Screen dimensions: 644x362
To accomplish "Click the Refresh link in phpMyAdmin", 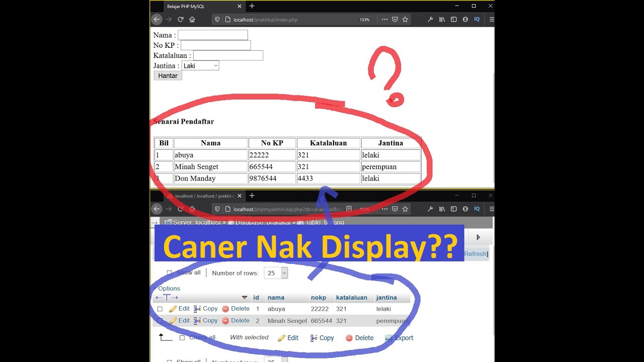I will click(475, 254).
